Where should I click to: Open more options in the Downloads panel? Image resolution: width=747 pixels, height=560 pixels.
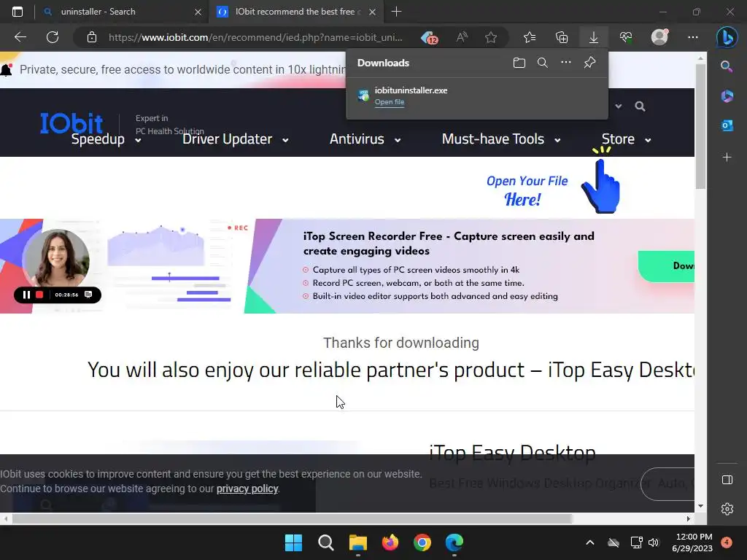tap(565, 63)
